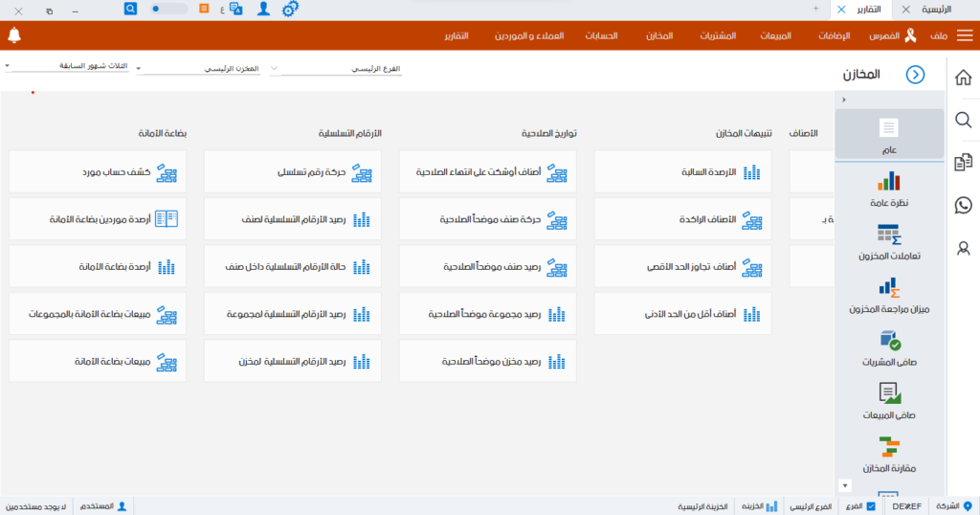The width and height of the screenshot is (980, 515).
Task: Open مقارنة المخازن in the sidebar
Action: (x=889, y=455)
